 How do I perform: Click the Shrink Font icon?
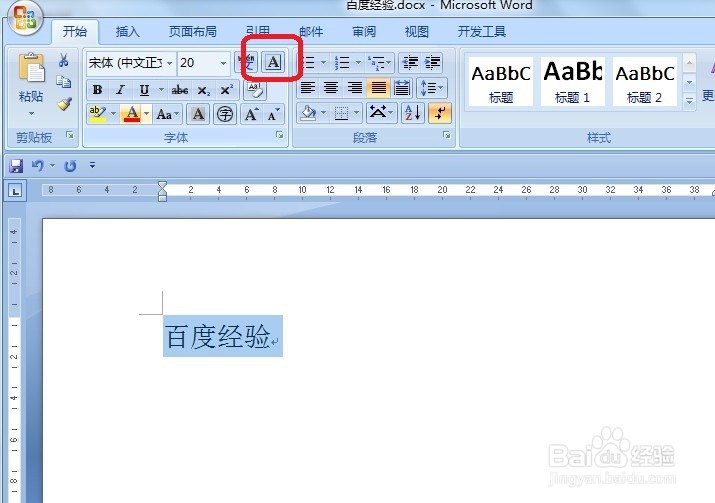273,114
